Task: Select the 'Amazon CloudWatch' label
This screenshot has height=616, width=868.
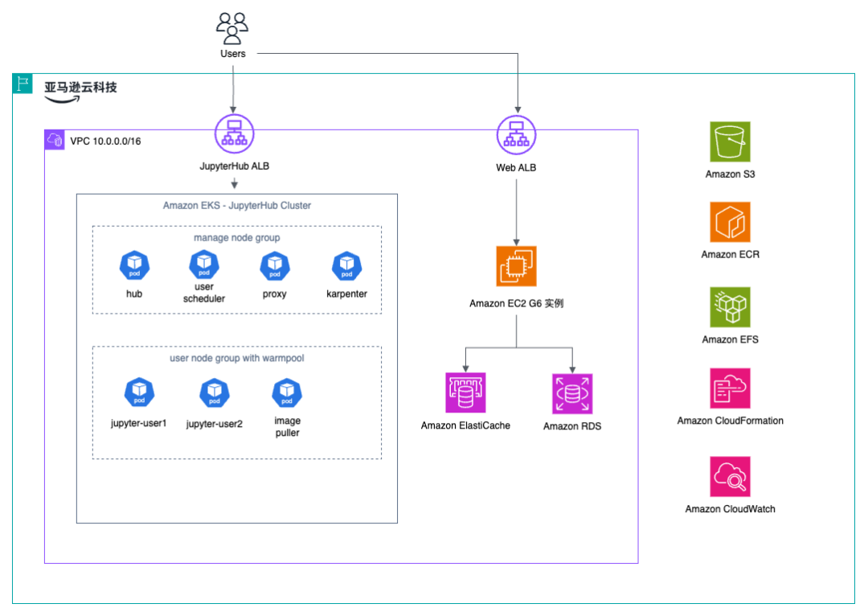Action: coord(730,509)
